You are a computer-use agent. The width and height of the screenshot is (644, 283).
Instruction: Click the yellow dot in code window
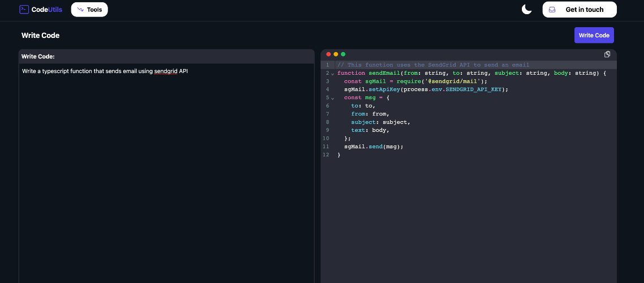click(x=335, y=54)
